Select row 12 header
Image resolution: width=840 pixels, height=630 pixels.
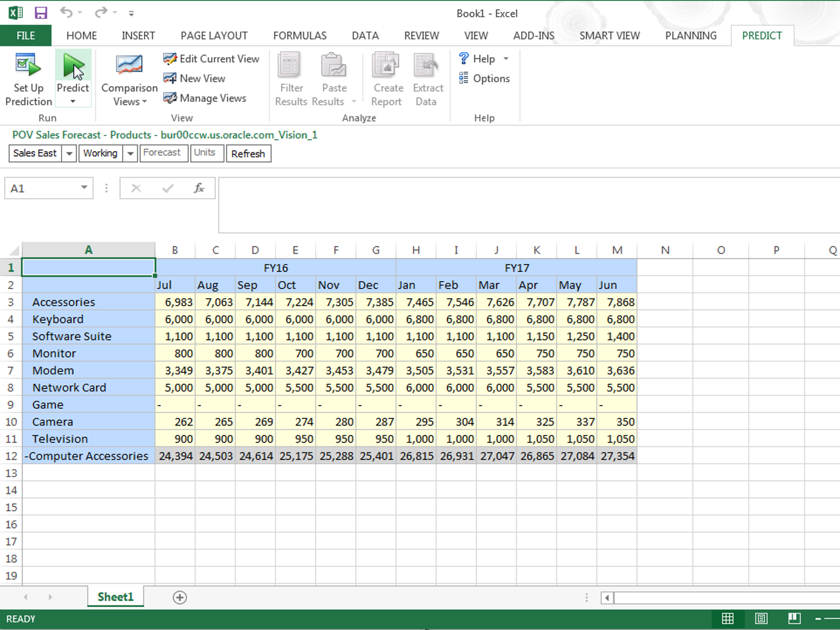pos(11,456)
